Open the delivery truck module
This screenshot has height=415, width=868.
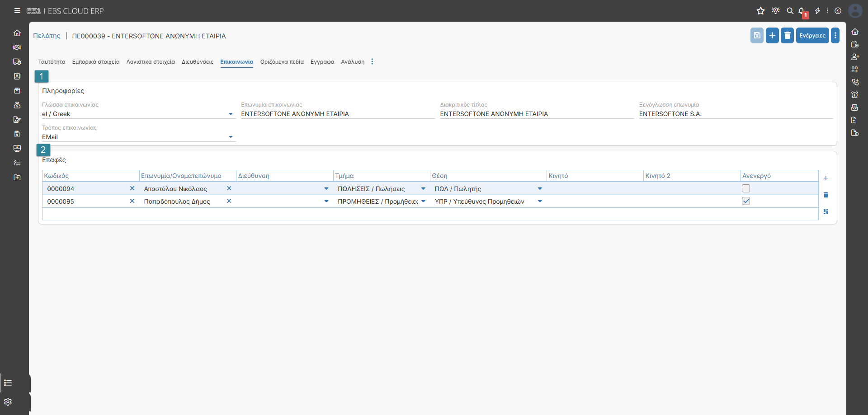tap(17, 62)
